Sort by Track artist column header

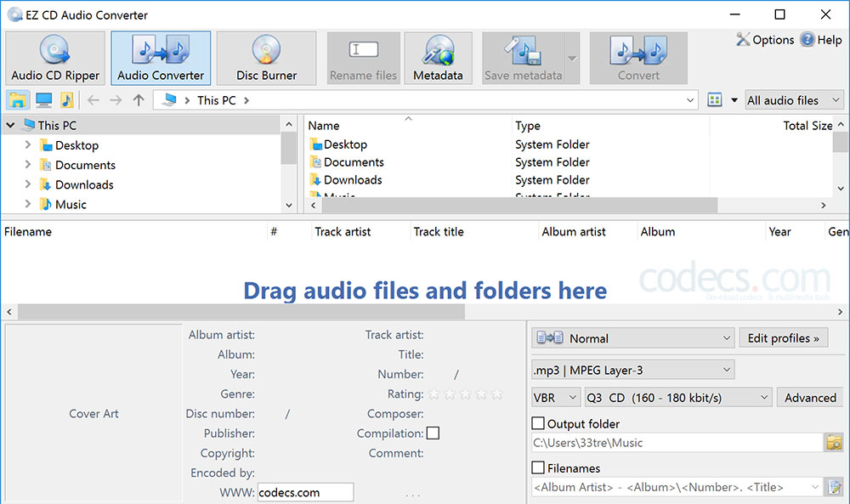point(361,231)
